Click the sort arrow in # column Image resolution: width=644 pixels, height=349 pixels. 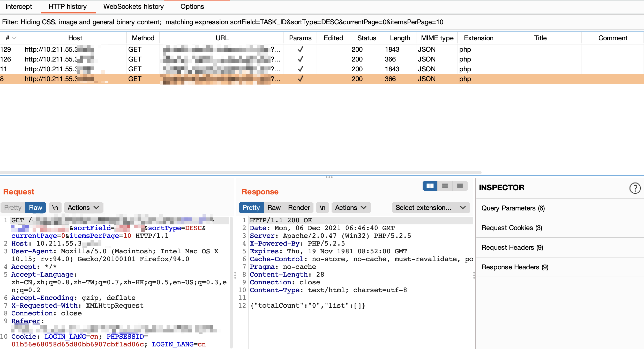pos(14,38)
